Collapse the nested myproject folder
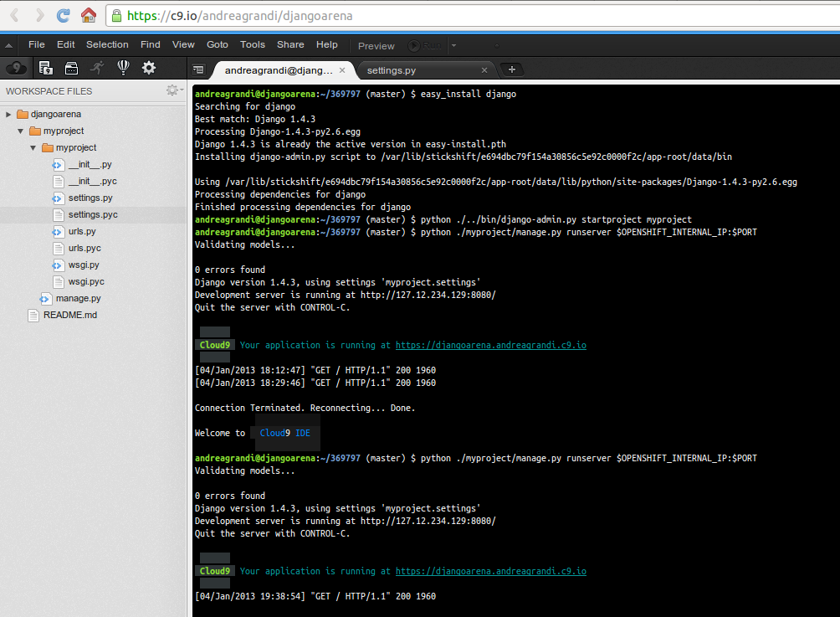The image size is (840, 617). (x=33, y=147)
